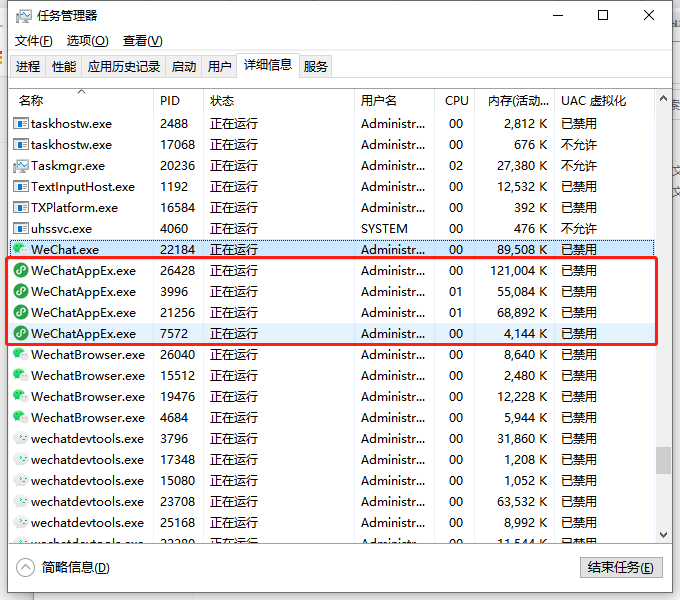The height and width of the screenshot is (600, 680).
Task: Click memory value 63,532 K
Action: click(522, 502)
